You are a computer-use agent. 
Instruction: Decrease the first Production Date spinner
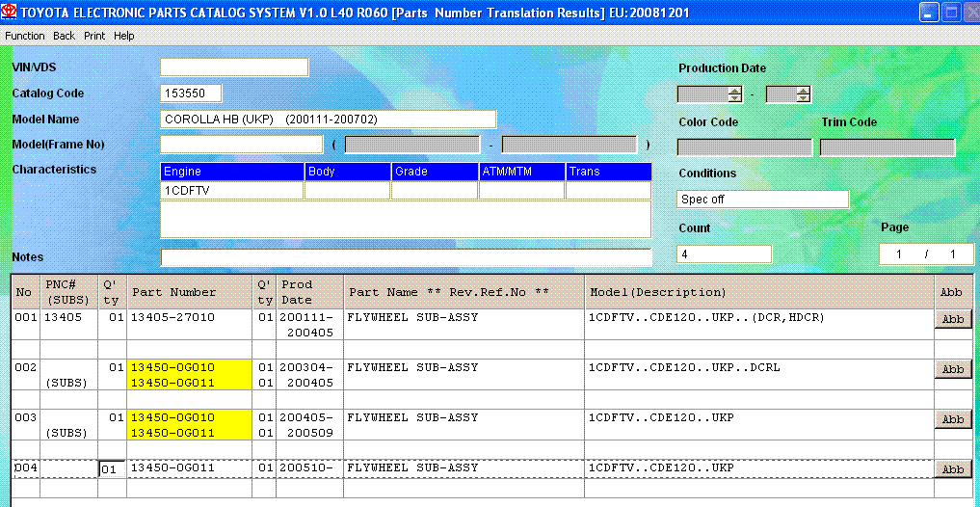tap(735, 98)
